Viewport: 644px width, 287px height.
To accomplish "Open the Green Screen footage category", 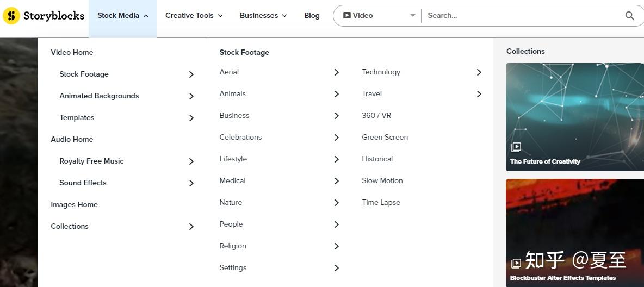I will point(385,137).
